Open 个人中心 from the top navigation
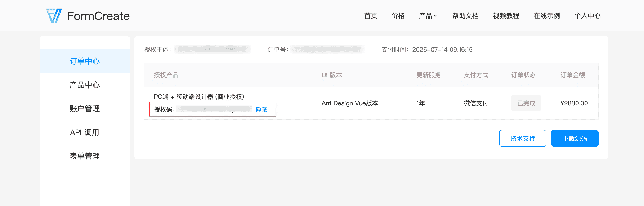This screenshot has width=644, height=206. (x=587, y=16)
